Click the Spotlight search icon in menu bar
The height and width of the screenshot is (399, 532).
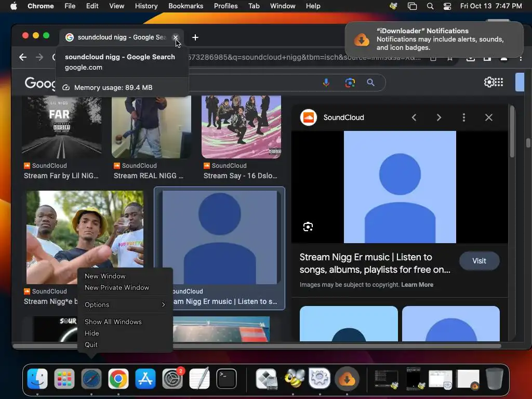[430, 6]
